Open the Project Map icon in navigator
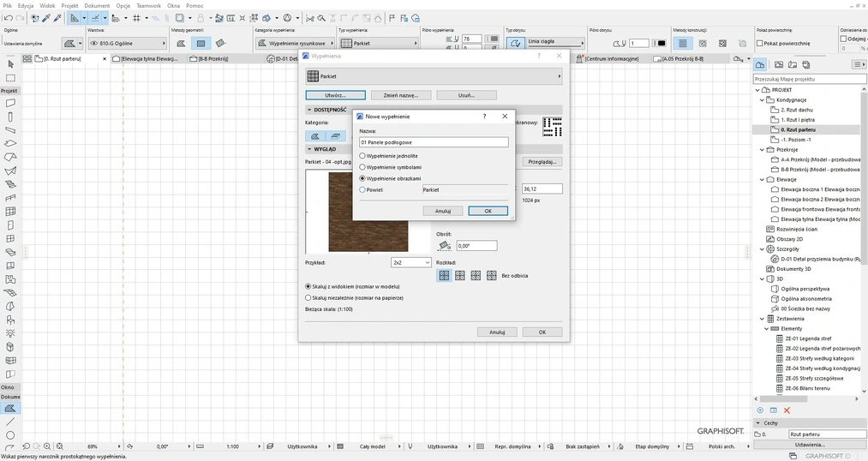This screenshot has height=461, width=868. [760, 65]
